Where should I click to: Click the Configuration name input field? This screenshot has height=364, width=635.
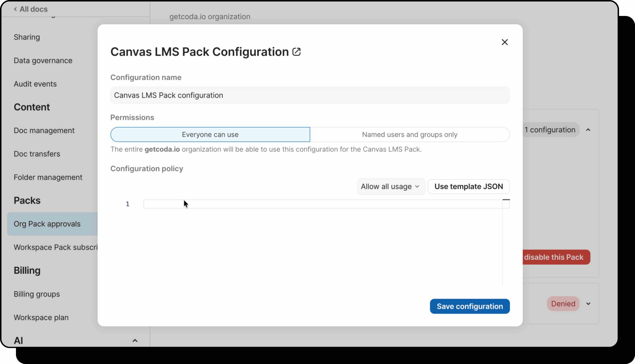[310, 95]
